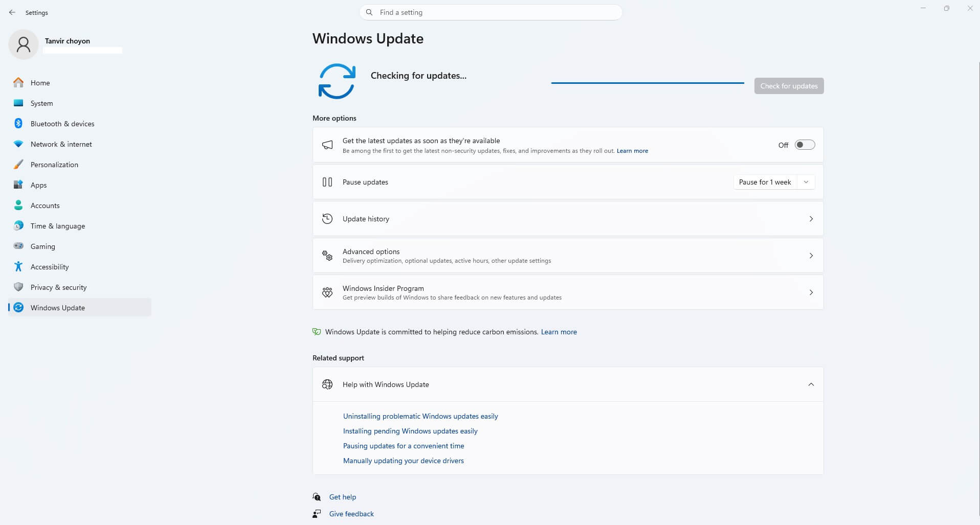Click the Update history row label

366,219
